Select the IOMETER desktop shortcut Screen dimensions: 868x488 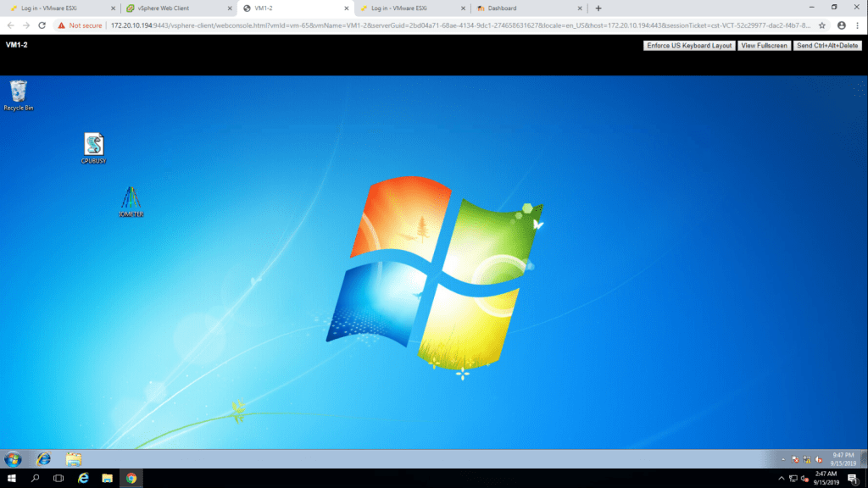pos(131,199)
